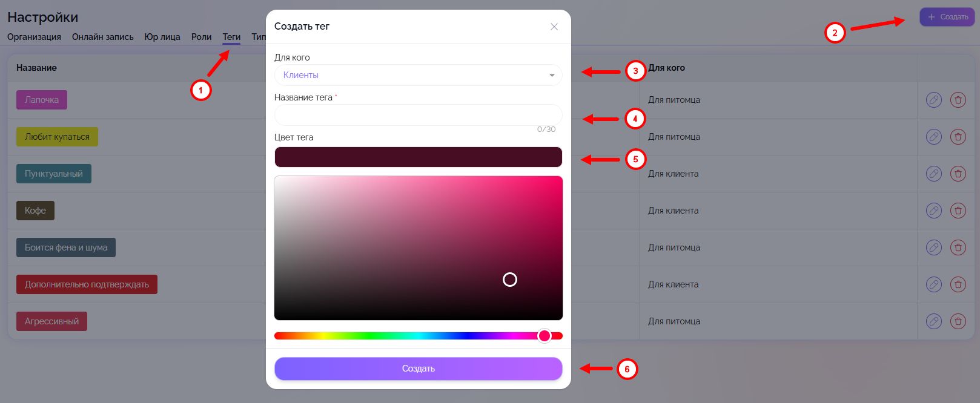Click the Настройки page heading
This screenshot has height=403, width=980.
tap(43, 17)
